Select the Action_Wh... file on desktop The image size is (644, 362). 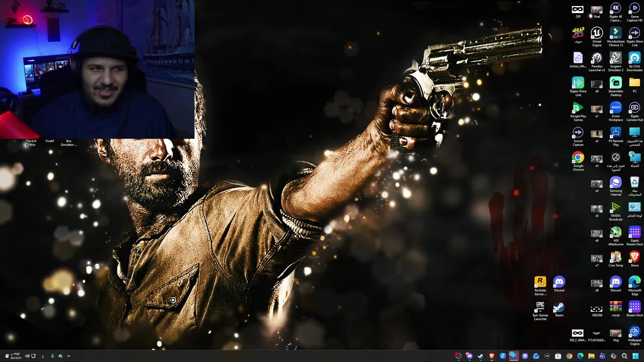(x=578, y=60)
